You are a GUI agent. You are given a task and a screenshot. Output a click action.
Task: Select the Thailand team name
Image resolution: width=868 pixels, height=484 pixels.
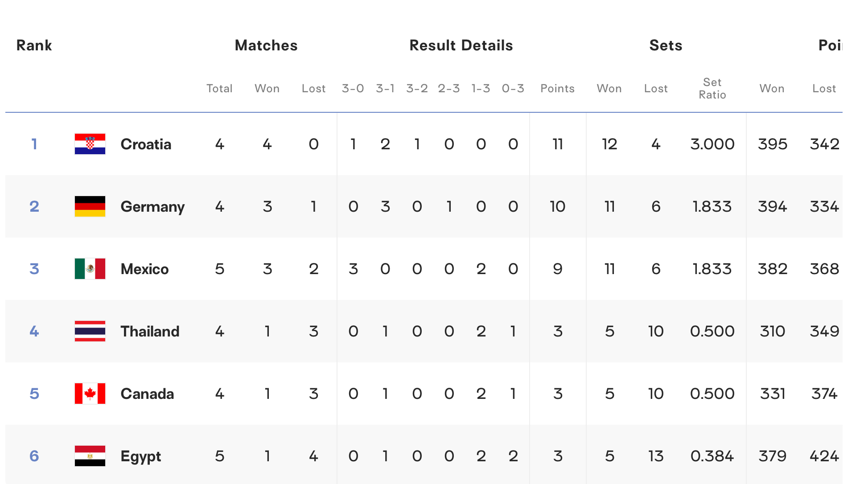[x=150, y=332]
